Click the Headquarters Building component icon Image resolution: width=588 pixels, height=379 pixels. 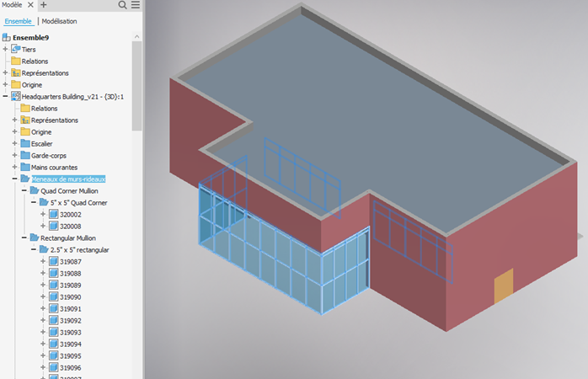[15, 97]
